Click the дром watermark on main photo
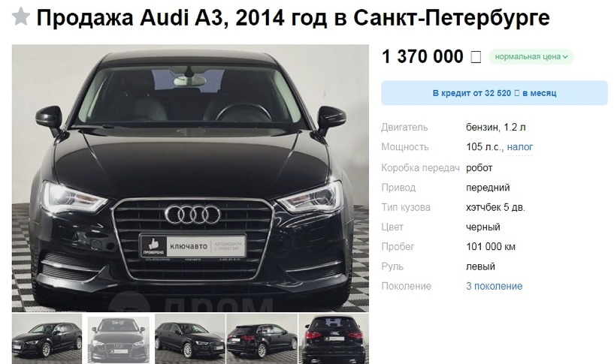 (191, 303)
